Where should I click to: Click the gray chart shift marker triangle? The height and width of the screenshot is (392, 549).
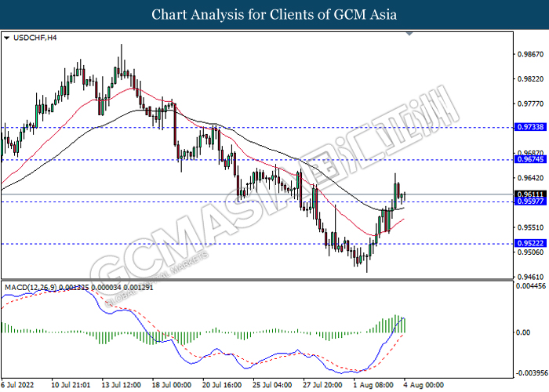coord(409,34)
